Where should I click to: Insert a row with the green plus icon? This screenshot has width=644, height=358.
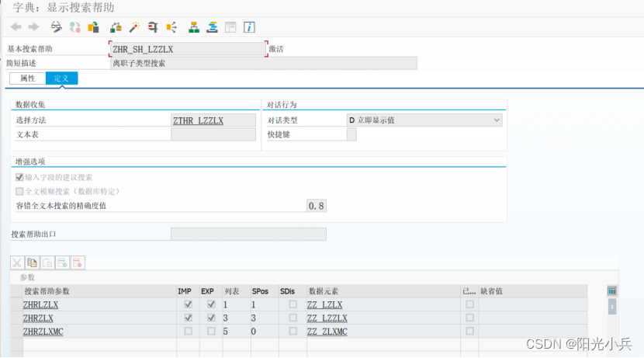point(62,262)
